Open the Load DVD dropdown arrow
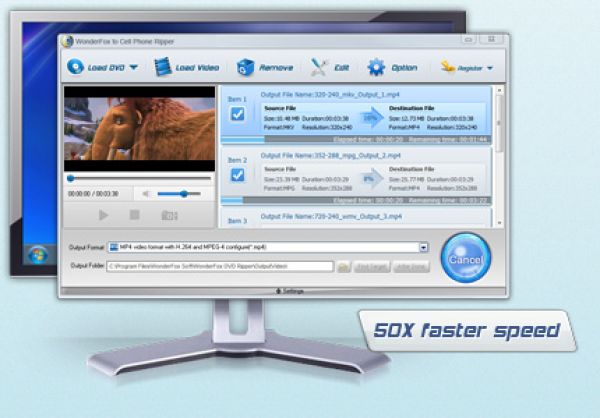 [x=134, y=67]
